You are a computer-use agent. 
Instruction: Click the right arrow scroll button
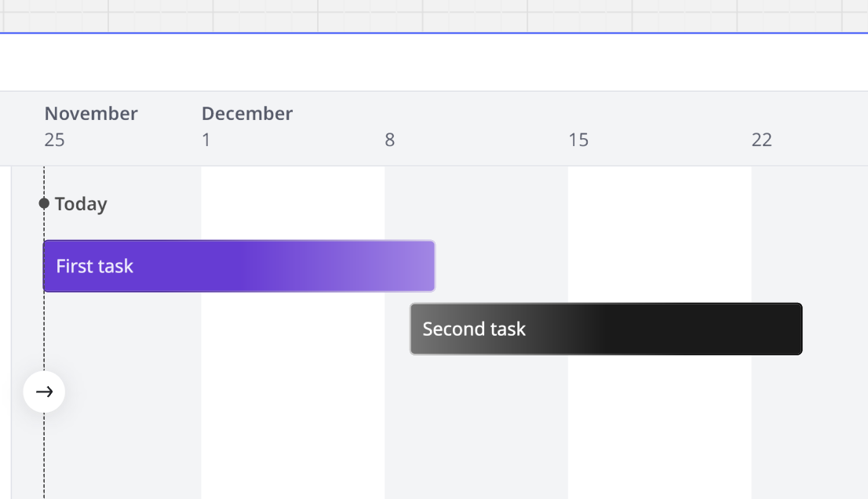[x=44, y=392]
